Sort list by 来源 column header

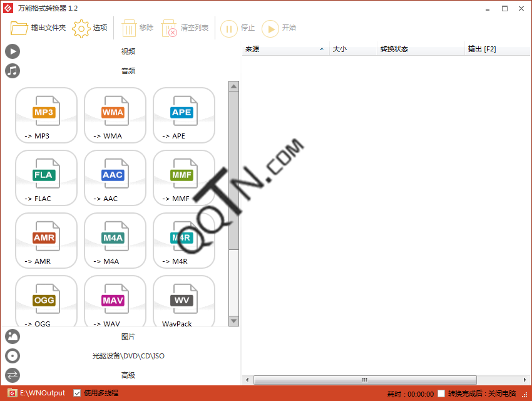coord(284,49)
